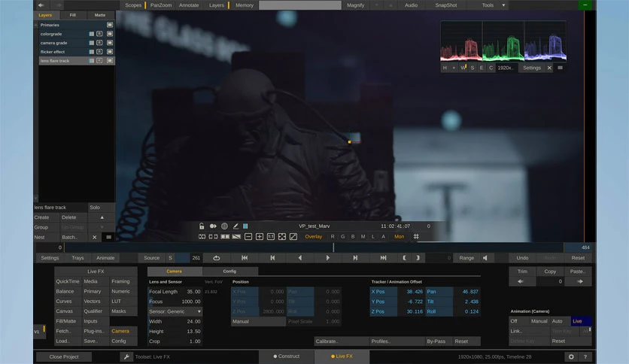
Task: Click the speaker audio icon beside Range
Action: pyautogui.click(x=485, y=258)
